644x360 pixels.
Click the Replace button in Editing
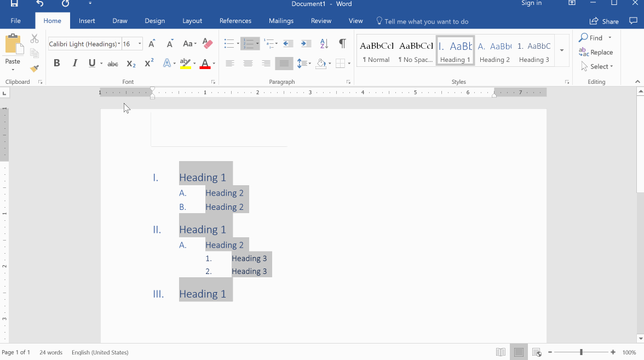pyautogui.click(x=596, y=53)
